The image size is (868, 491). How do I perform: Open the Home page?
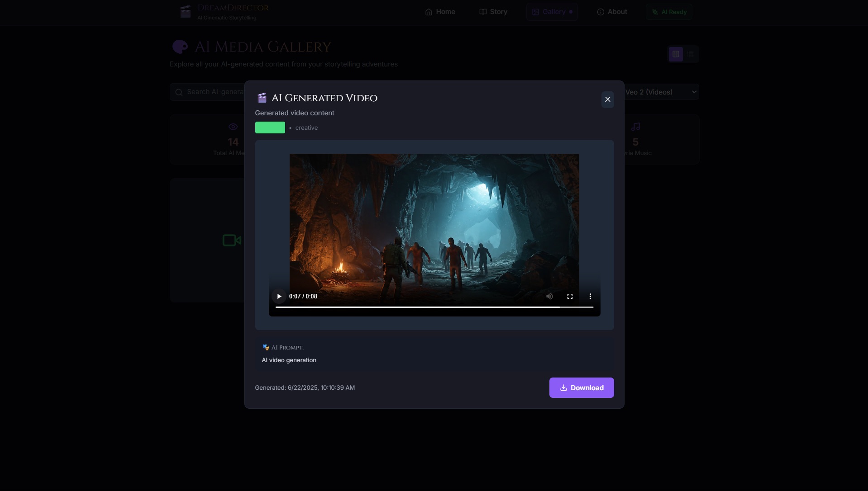pyautogui.click(x=440, y=12)
